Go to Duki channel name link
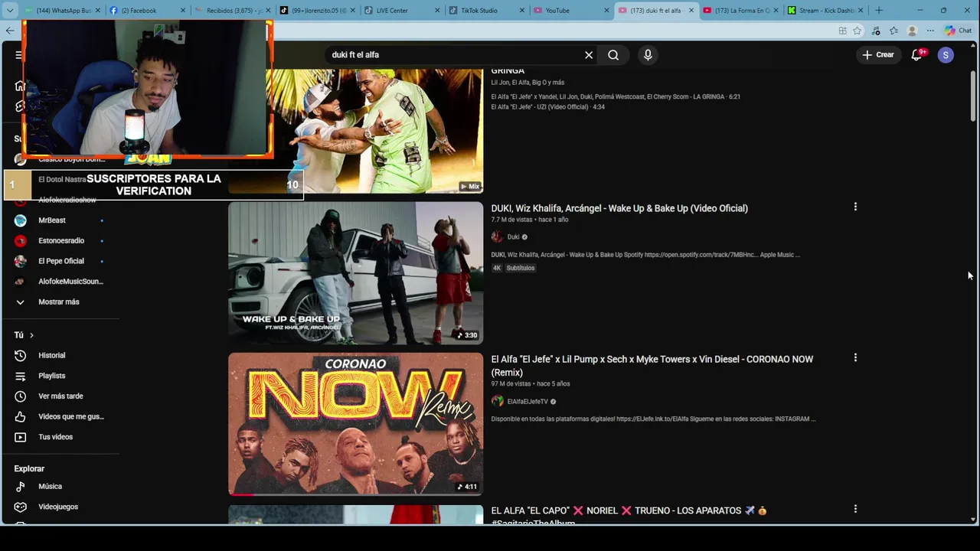The width and height of the screenshot is (980, 551). coord(513,237)
